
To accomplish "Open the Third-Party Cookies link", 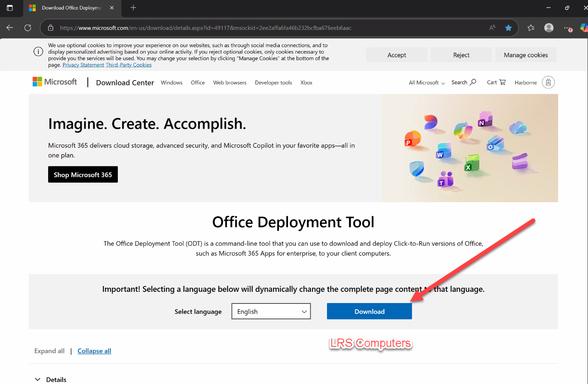I will click(129, 65).
